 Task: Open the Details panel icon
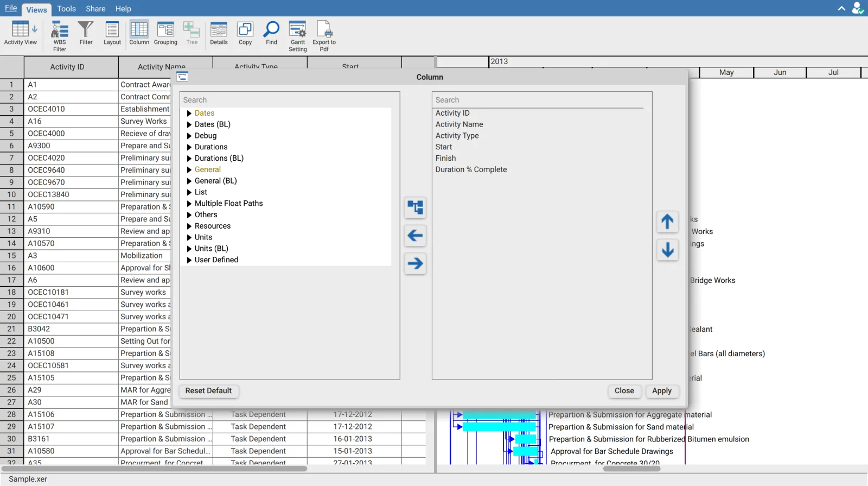(219, 34)
